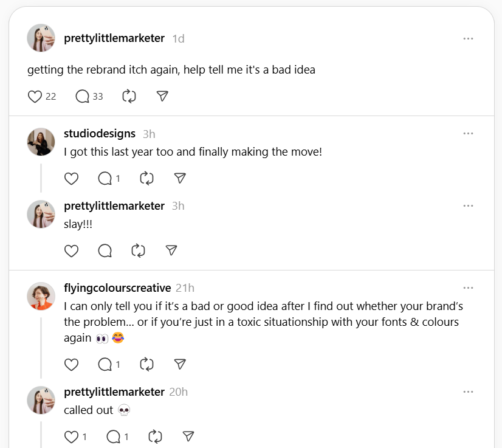Share the 'called out' reply
The height and width of the screenshot is (448, 502).
[188, 436]
